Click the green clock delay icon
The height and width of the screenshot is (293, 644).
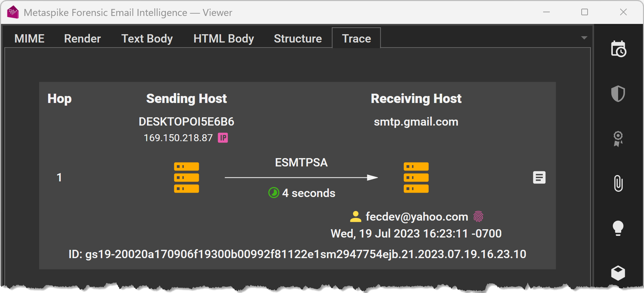click(274, 193)
